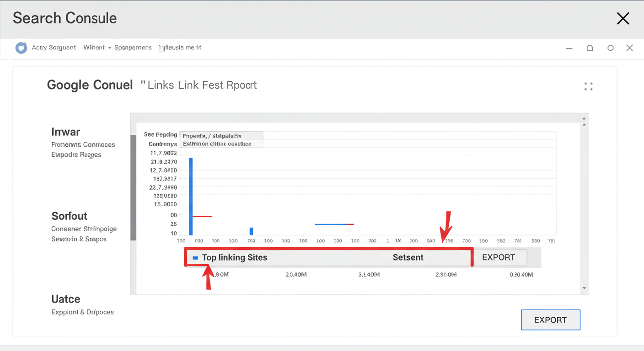The image size is (644, 351).
Task: Open the Expplont & Dnipoces link under Uatce
Action: point(83,312)
